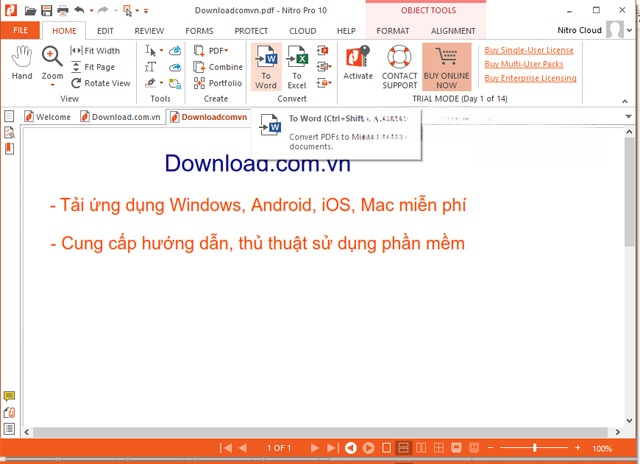This screenshot has width=640, height=464.
Task: Expand the Zoom tool dropdown arrow
Action: tap(52, 85)
